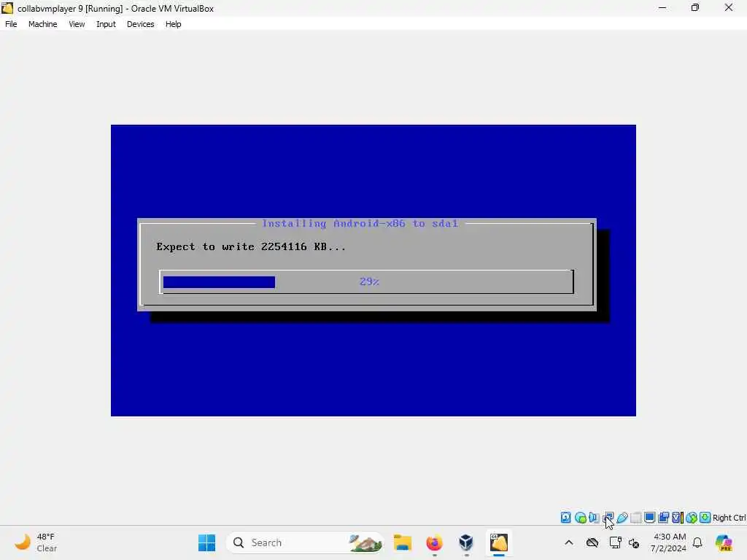Open the weather widget showing 48°F
Viewport: 747px width, 560px height.
pos(35,542)
